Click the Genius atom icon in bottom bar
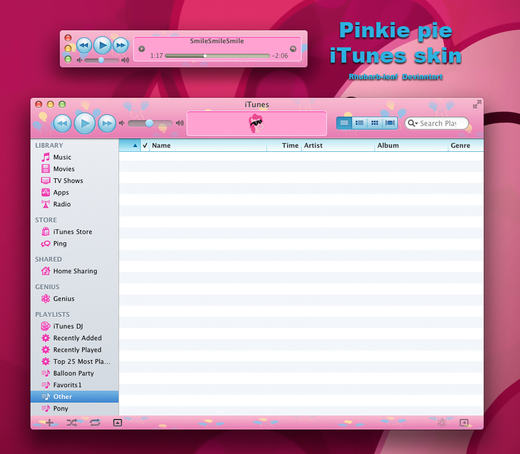520x454 pixels. [x=442, y=423]
